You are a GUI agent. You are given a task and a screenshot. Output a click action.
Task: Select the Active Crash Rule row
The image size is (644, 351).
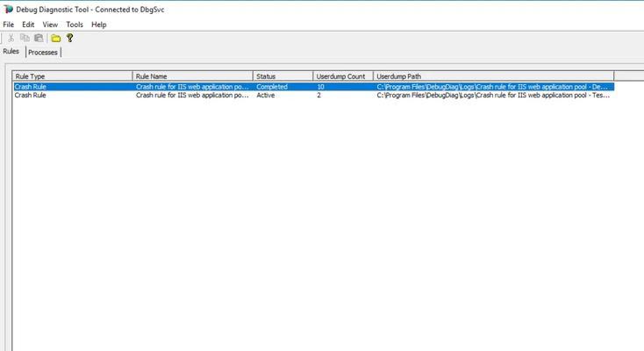tap(314, 95)
